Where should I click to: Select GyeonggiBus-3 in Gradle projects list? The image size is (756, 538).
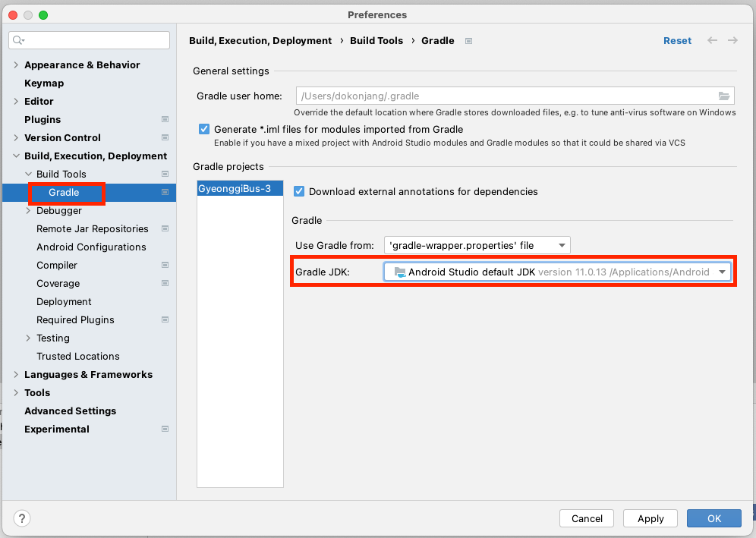click(x=240, y=188)
